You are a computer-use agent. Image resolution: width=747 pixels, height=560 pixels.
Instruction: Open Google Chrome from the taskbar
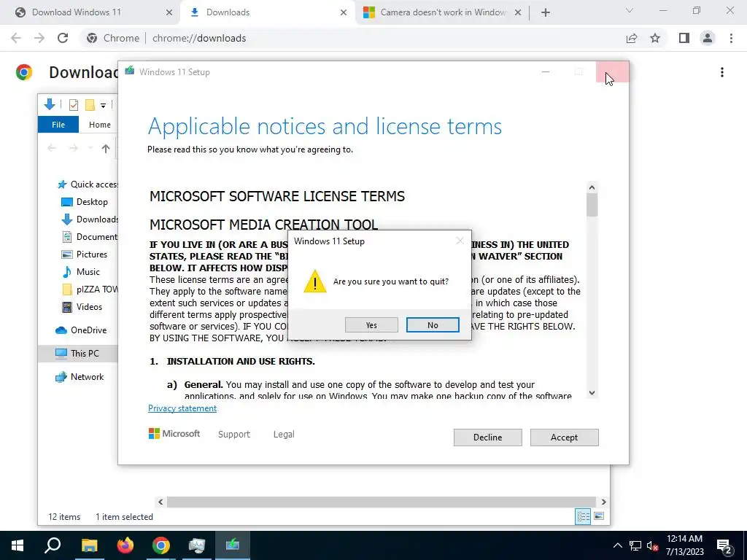pos(161,545)
